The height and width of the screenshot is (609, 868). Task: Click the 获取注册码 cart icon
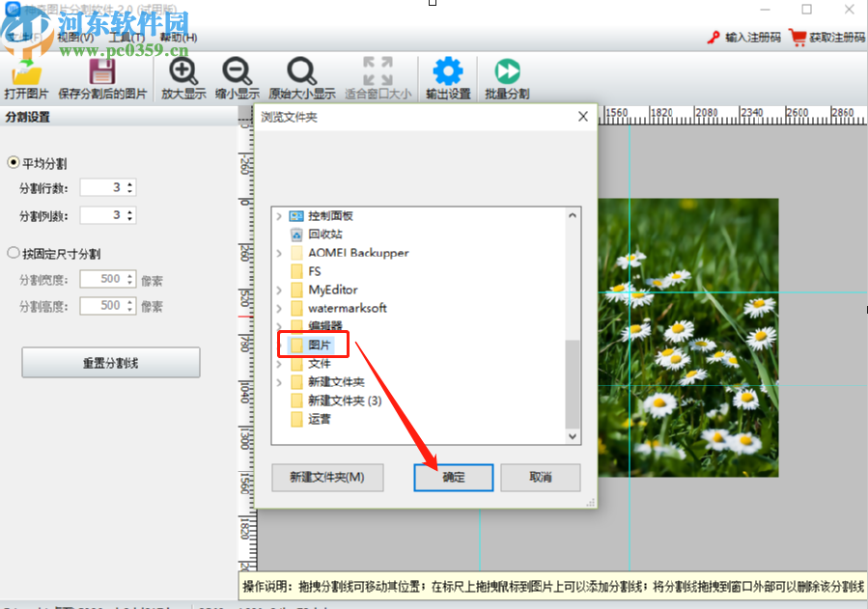[x=798, y=38]
